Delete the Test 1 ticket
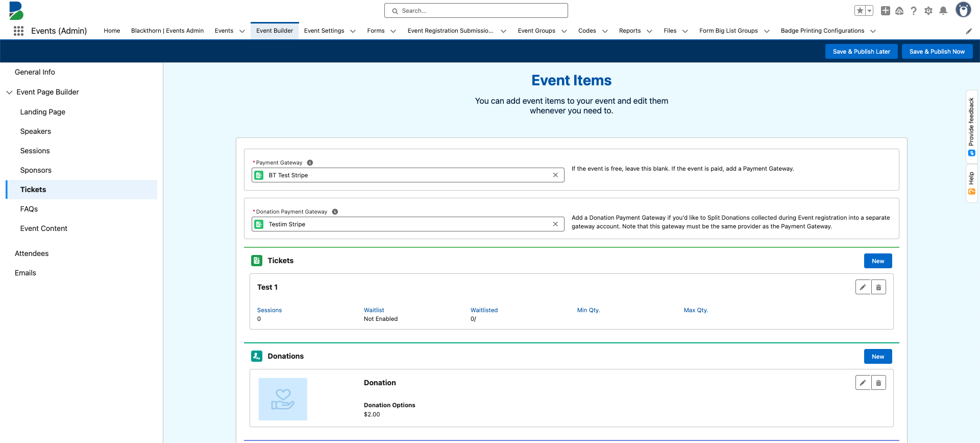Screen dimensions: 980x443 (x=878, y=287)
